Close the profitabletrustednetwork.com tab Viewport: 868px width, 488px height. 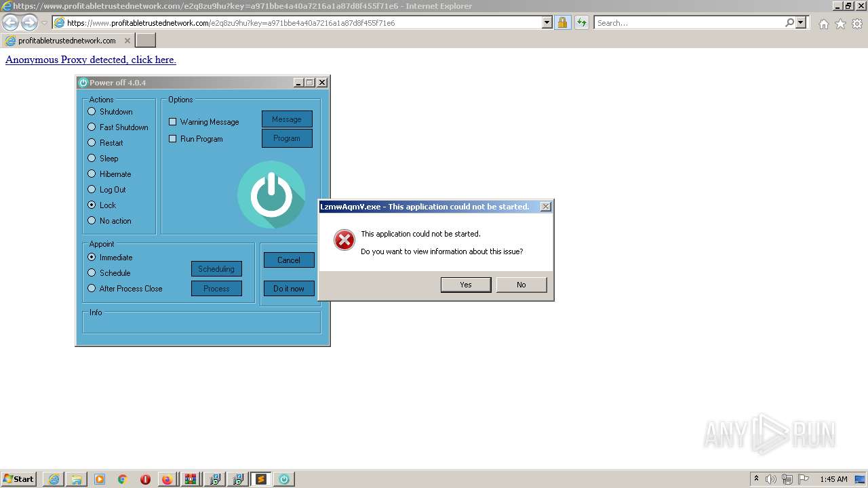tap(127, 41)
